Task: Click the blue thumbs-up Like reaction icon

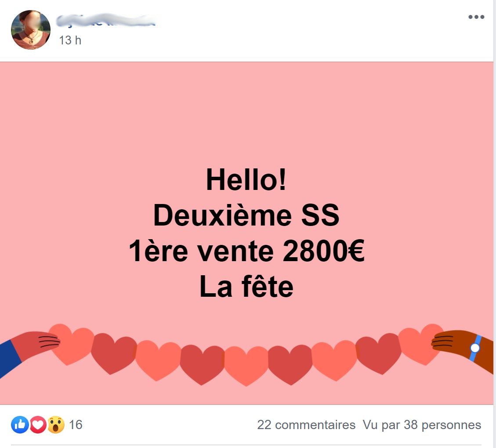Action: pos(20,424)
